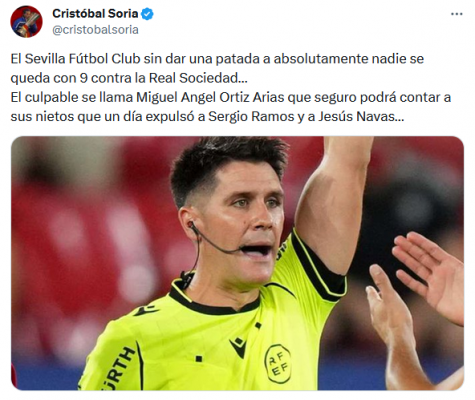
Task: Click the RFEF crest on the shirt
Action: tap(278, 363)
